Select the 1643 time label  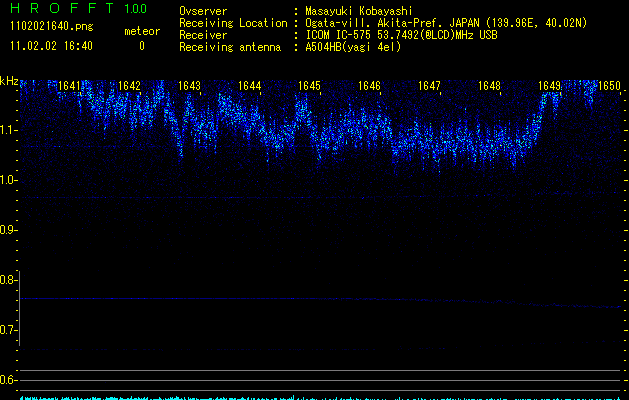point(189,86)
